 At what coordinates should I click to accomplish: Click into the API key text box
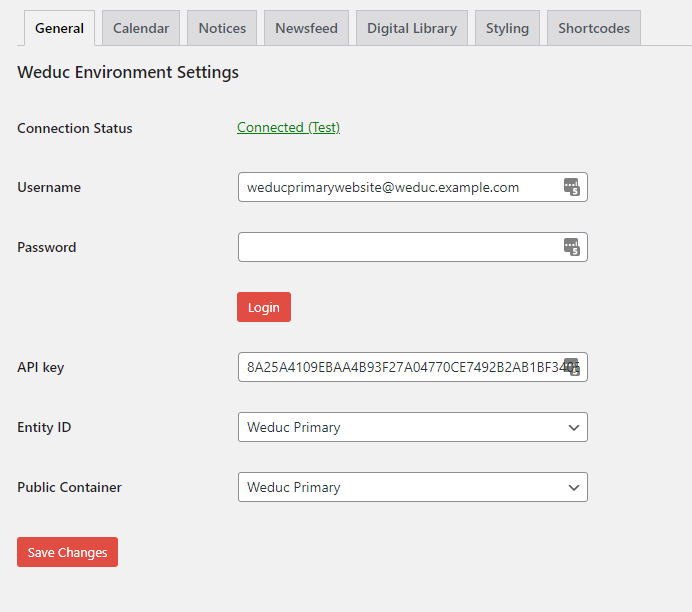tap(395, 367)
